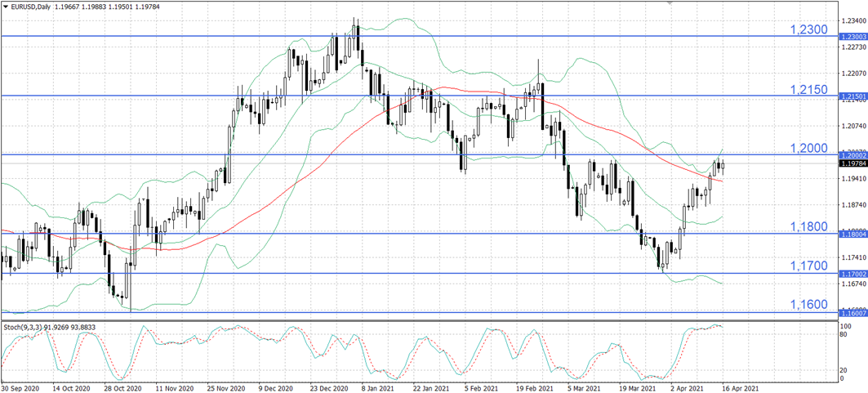868x393 pixels.
Task: Click the 25 Nov 2020 date label
Action: pos(226,389)
